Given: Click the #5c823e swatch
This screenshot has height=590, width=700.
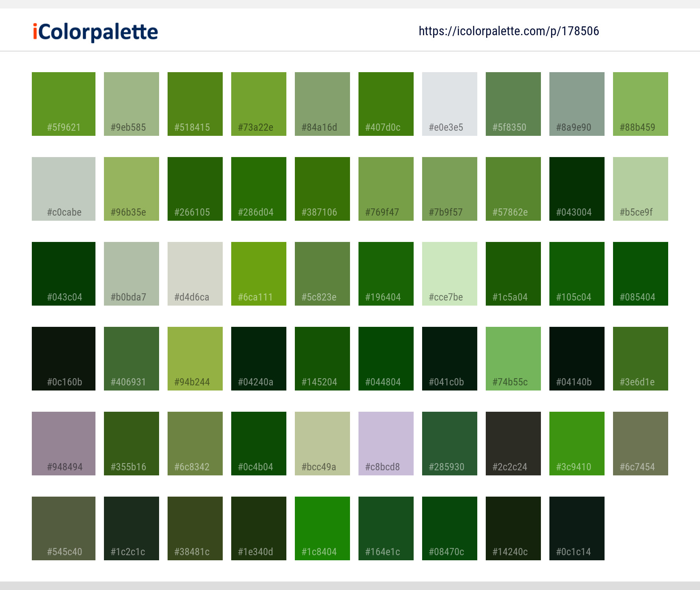Looking at the screenshot, I should (322, 274).
